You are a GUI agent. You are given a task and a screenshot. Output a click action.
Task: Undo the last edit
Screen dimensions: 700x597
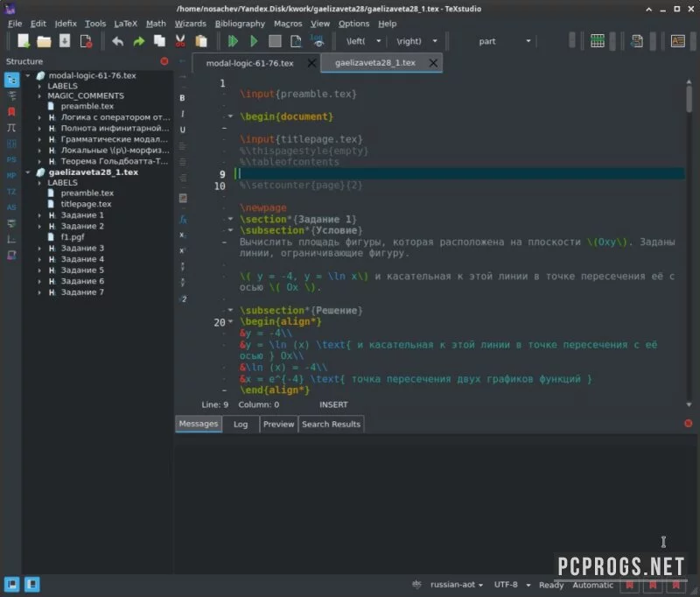click(x=118, y=41)
